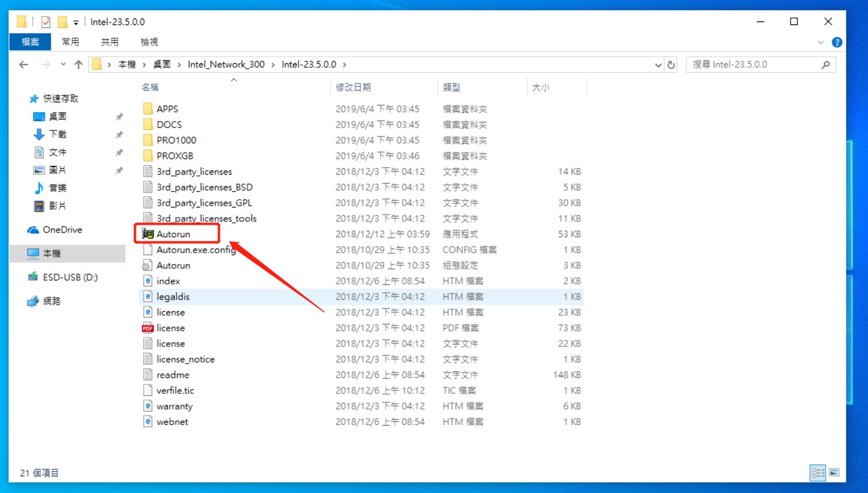The width and height of the screenshot is (868, 493).
Task: Switch to large icons view button
Action: click(834, 473)
